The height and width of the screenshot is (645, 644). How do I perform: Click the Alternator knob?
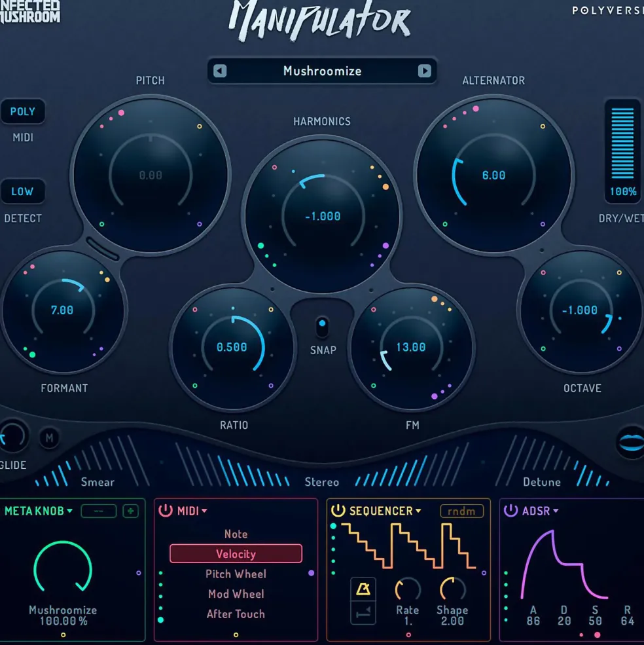tap(493, 175)
